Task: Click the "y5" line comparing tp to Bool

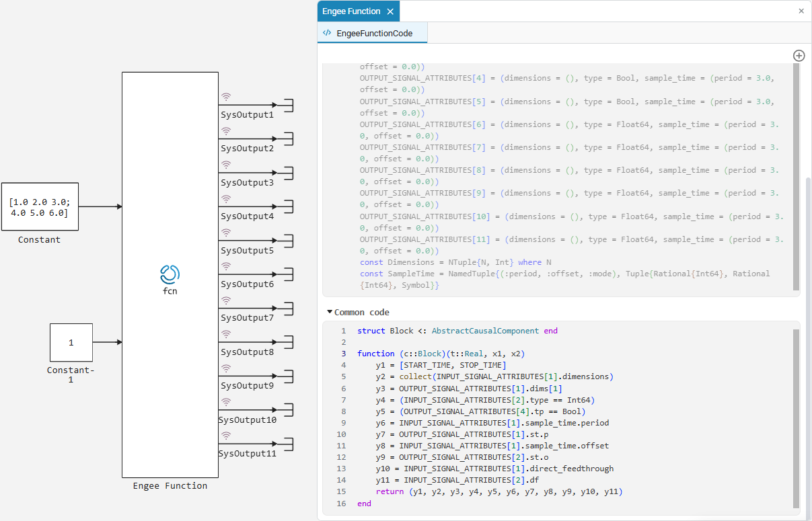Action: 480,411
